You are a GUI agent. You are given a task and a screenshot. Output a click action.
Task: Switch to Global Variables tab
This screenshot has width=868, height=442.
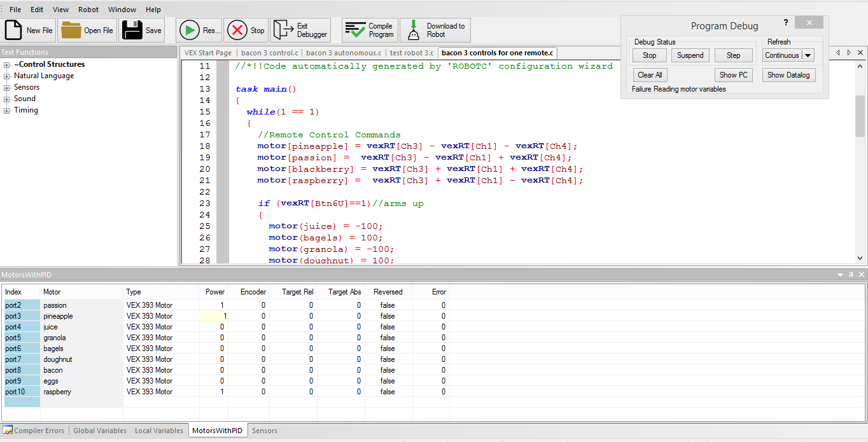tap(100, 431)
